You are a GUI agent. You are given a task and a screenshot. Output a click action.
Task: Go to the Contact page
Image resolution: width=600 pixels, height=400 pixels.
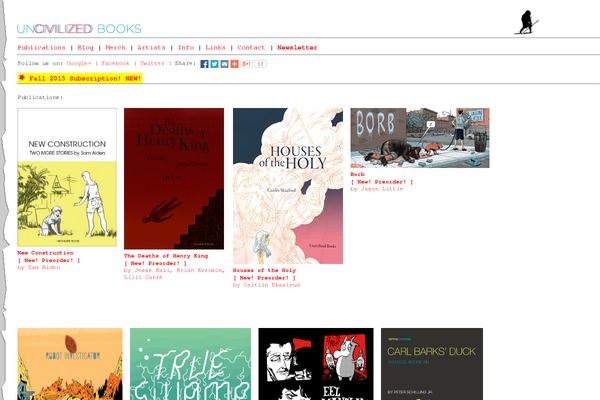tap(251, 47)
